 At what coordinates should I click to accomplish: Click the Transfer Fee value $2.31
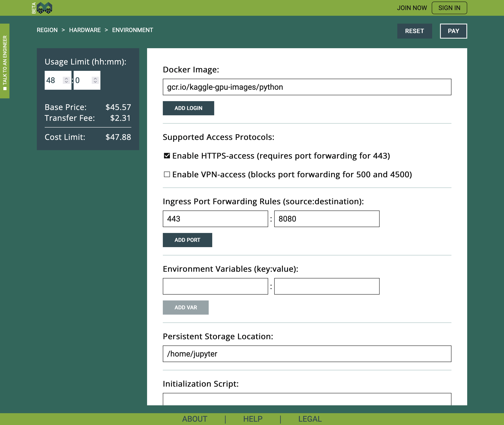tap(120, 118)
